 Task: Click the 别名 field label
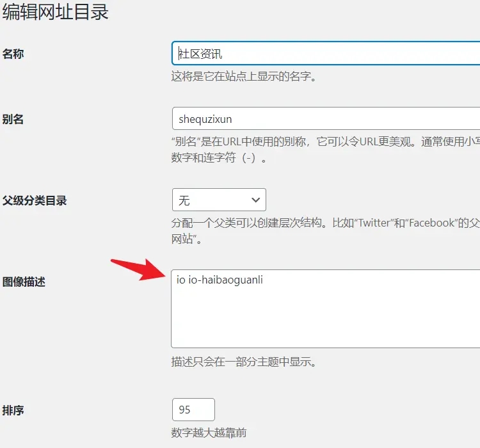pos(13,119)
